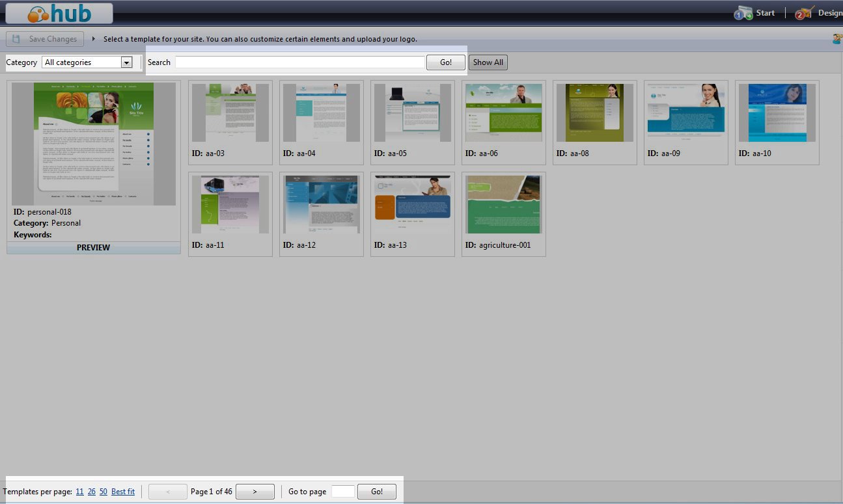Image resolution: width=843 pixels, height=504 pixels.
Task: Click the Show All button
Action: pyautogui.click(x=488, y=62)
